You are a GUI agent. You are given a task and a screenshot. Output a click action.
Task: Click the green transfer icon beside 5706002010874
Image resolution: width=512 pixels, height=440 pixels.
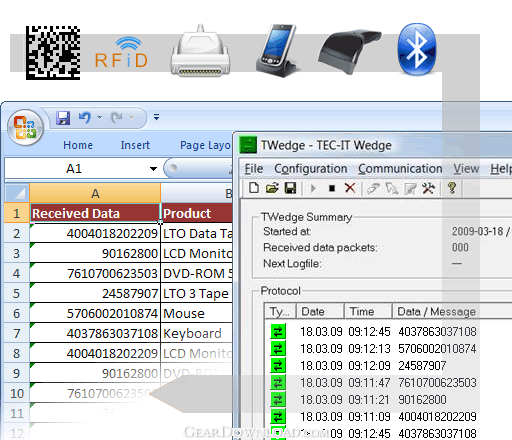click(x=278, y=349)
